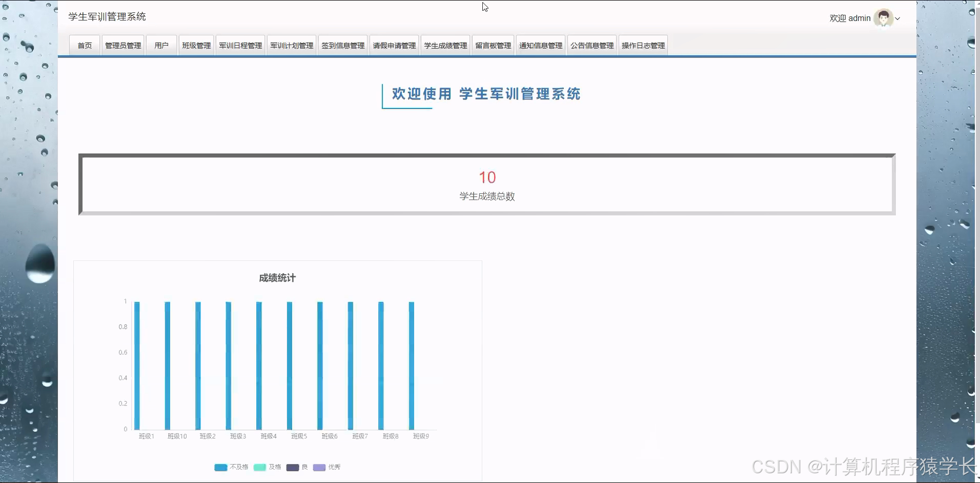Image resolution: width=980 pixels, height=483 pixels.
Task: Open 军训计划管理
Action: (291, 45)
